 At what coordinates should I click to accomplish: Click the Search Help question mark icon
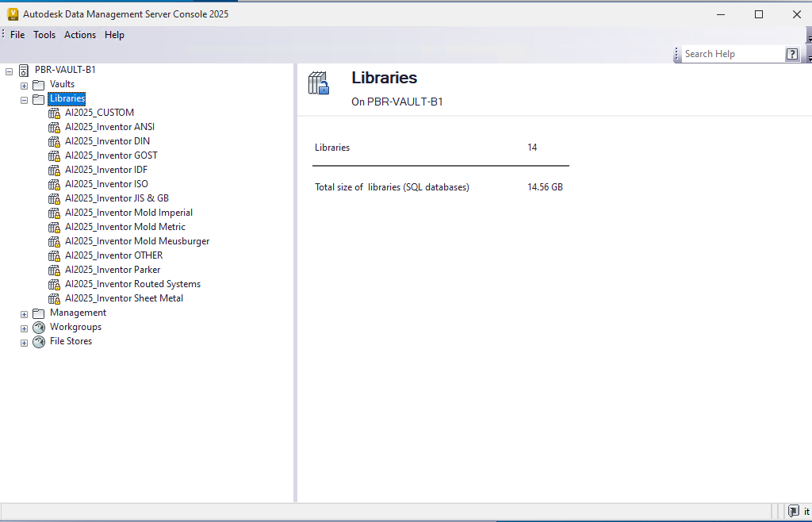pyautogui.click(x=792, y=54)
